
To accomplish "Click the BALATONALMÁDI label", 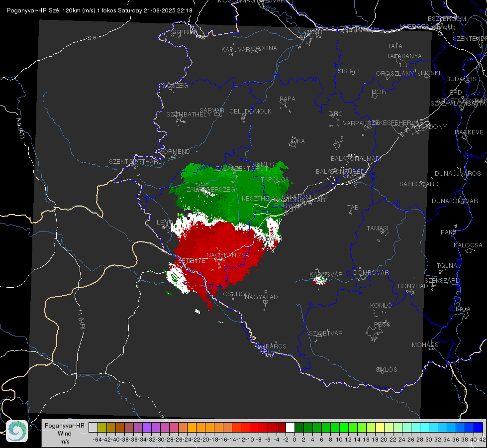I will (x=356, y=159).
